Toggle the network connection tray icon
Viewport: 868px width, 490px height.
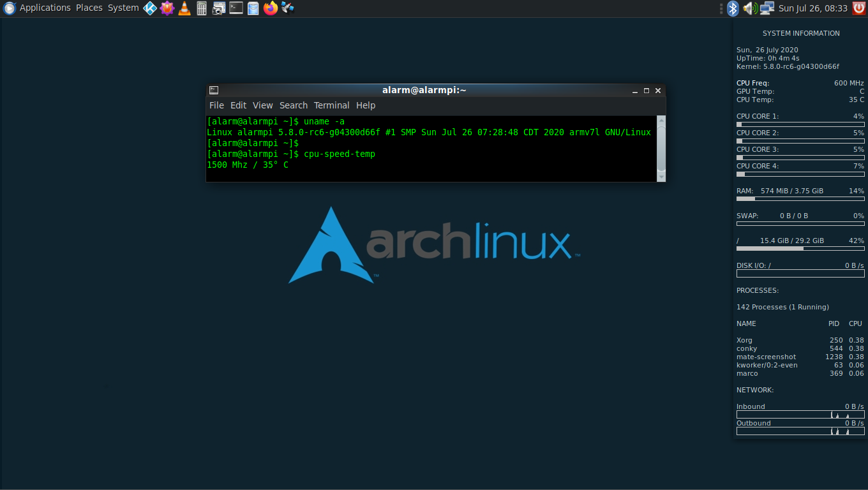766,9
